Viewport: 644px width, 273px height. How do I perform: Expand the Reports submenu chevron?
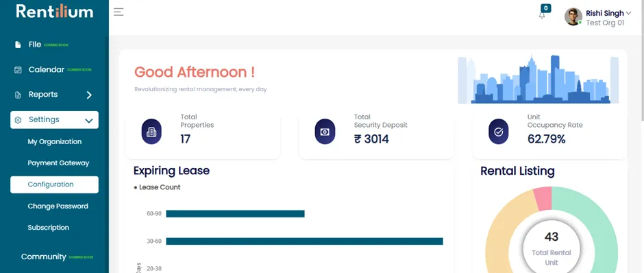89,95
